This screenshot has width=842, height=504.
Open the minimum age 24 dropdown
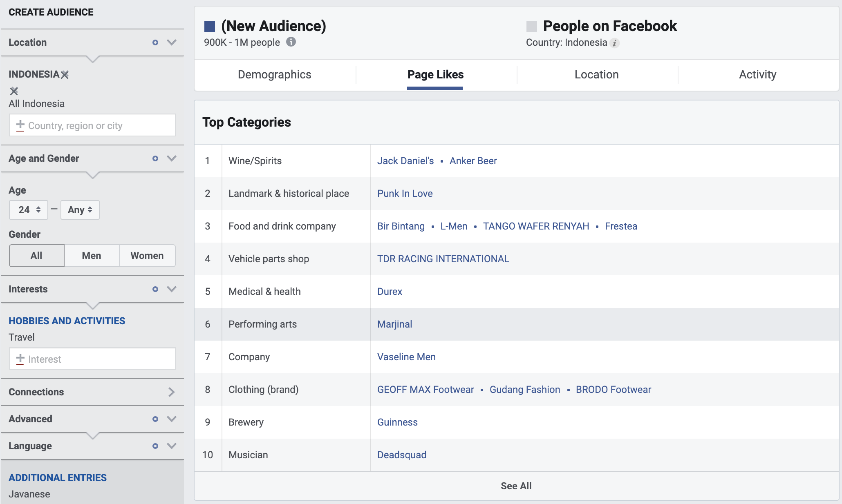[x=29, y=210]
